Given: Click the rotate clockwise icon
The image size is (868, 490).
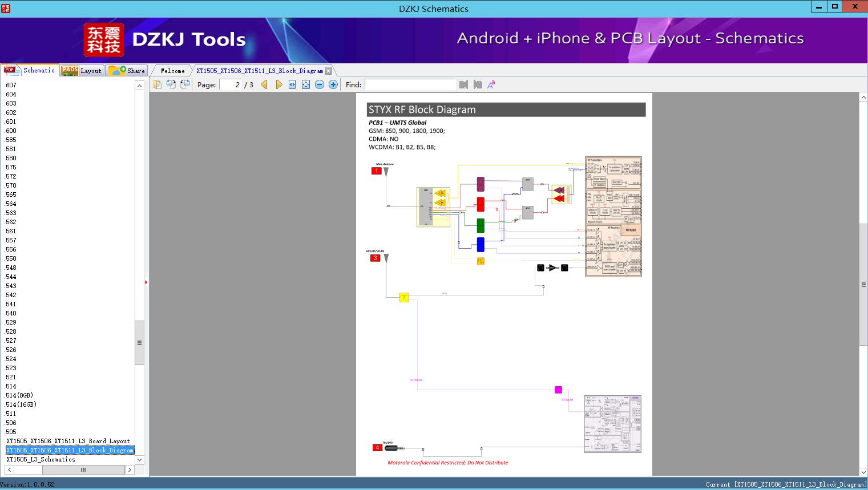Looking at the screenshot, I should click(x=185, y=84).
